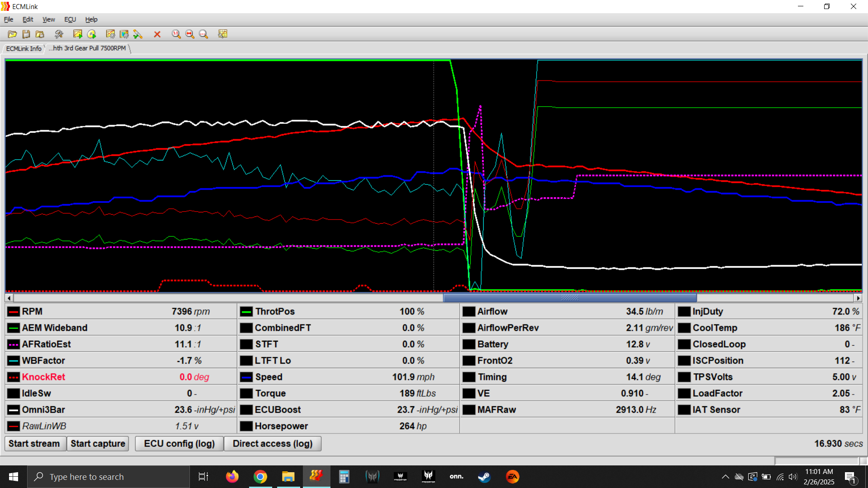Viewport: 868px width, 488px height.
Task: Select the RPM 7396 rpm value row
Action: tap(121, 312)
